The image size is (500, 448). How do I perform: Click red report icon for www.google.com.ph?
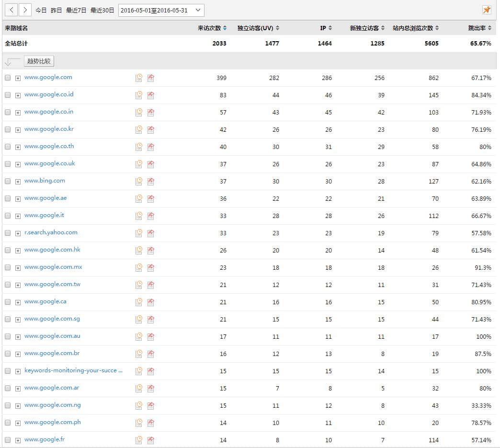click(x=151, y=423)
